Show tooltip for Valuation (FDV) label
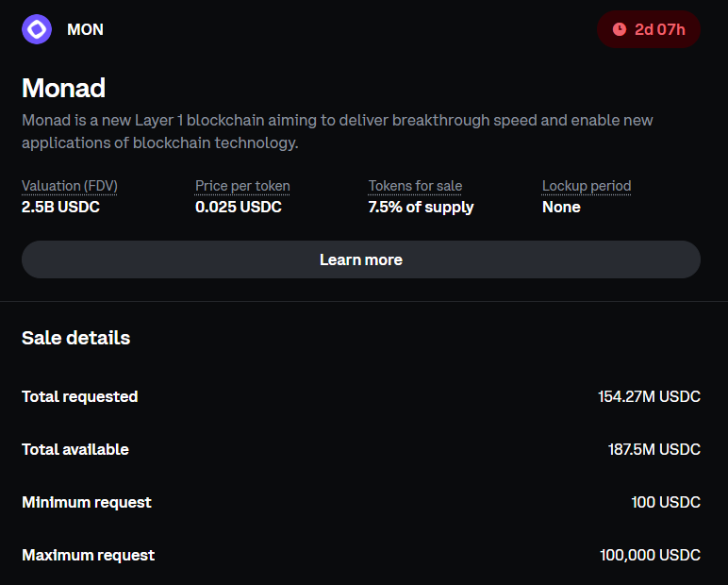The width and height of the screenshot is (728, 585). coord(70,186)
